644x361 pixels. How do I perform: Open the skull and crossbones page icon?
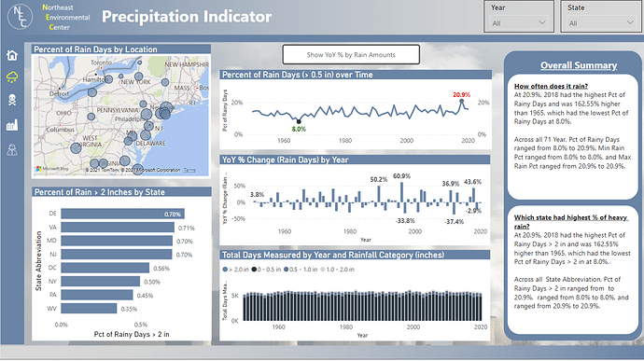(x=12, y=100)
